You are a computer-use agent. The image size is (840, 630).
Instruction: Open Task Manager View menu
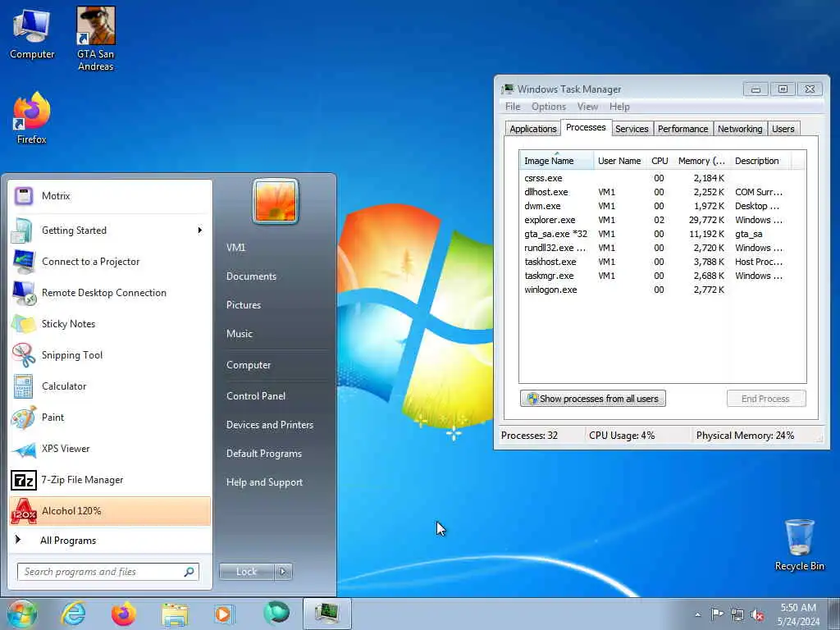(x=587, y=107)
